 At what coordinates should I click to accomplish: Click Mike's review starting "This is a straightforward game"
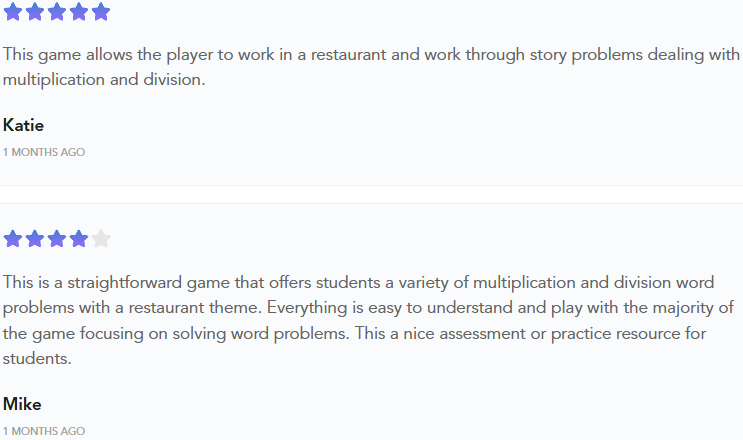pos(368,320)
